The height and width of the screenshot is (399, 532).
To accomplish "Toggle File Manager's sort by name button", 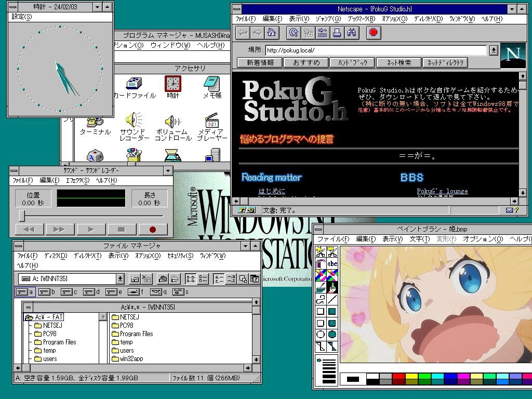I will point(219,279).
